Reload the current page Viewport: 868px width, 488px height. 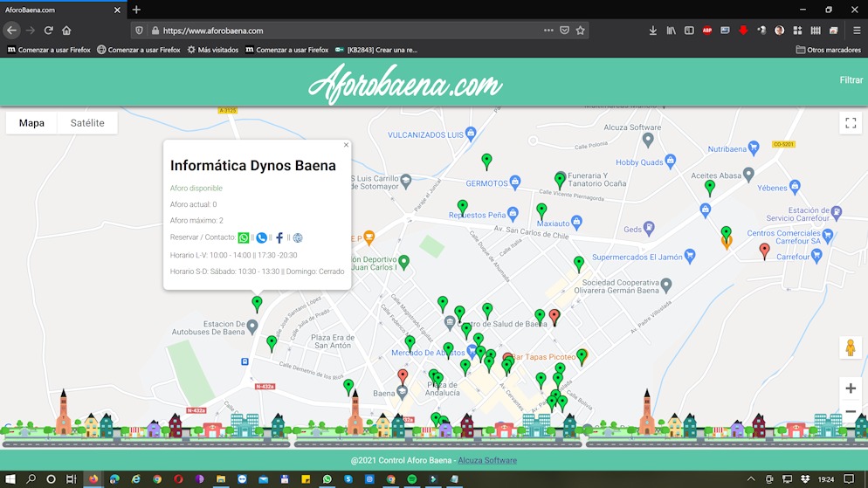49,31
